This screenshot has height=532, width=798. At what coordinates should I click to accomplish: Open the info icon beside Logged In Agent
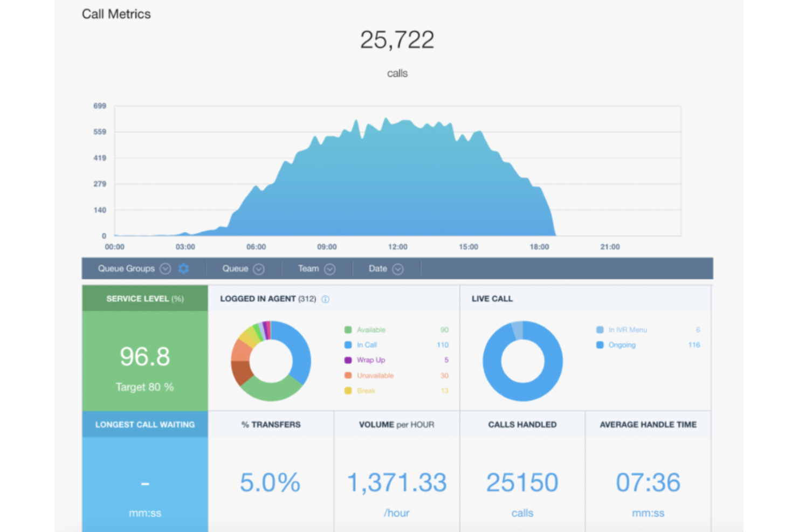click(326, 299)
